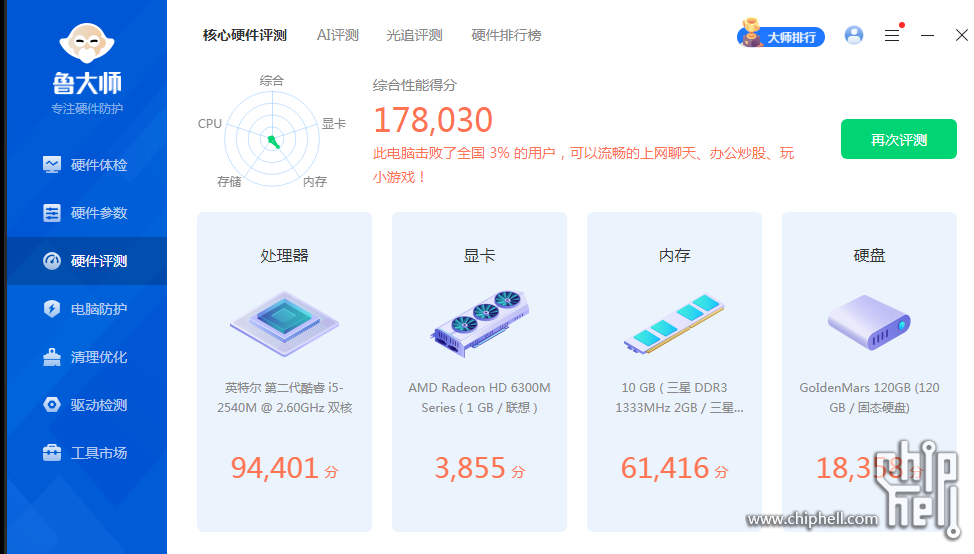Open the hamburger main menu
The image size is (974, 554).
(892, 35)
